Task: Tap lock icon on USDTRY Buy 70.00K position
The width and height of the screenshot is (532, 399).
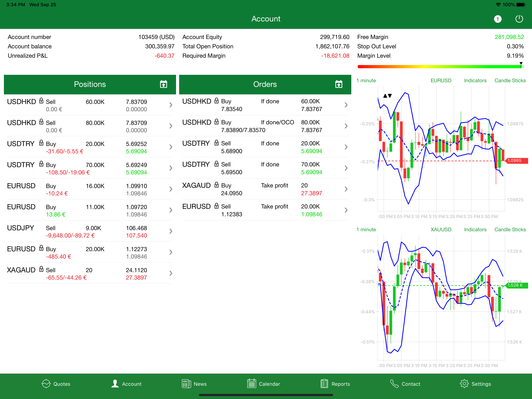Action: point(41,164)
